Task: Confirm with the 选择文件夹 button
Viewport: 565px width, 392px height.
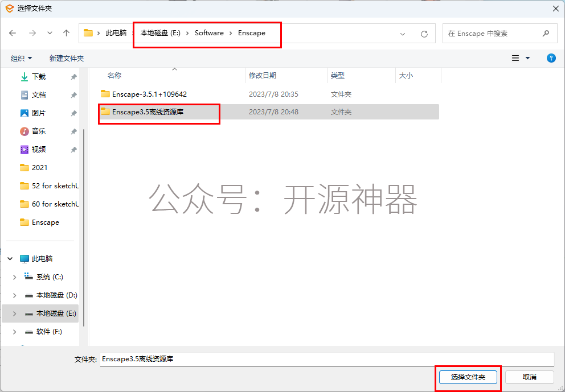Action: click(468, 377)
